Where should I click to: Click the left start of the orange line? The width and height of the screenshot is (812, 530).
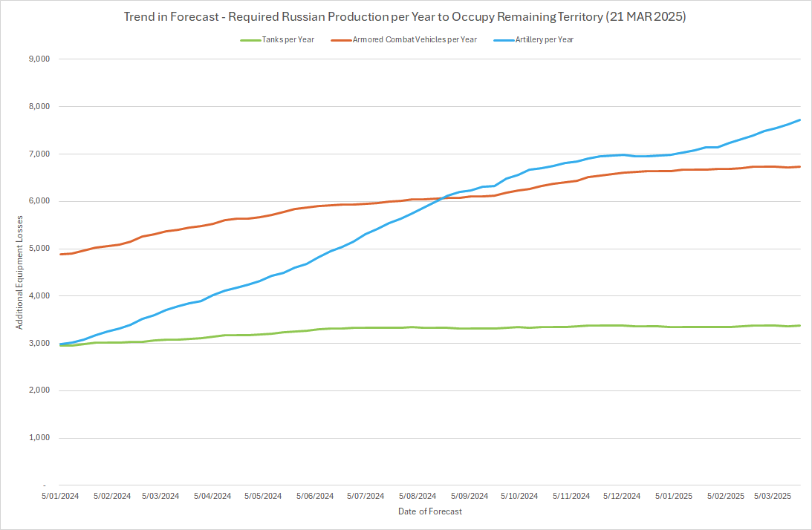[61, 254]
